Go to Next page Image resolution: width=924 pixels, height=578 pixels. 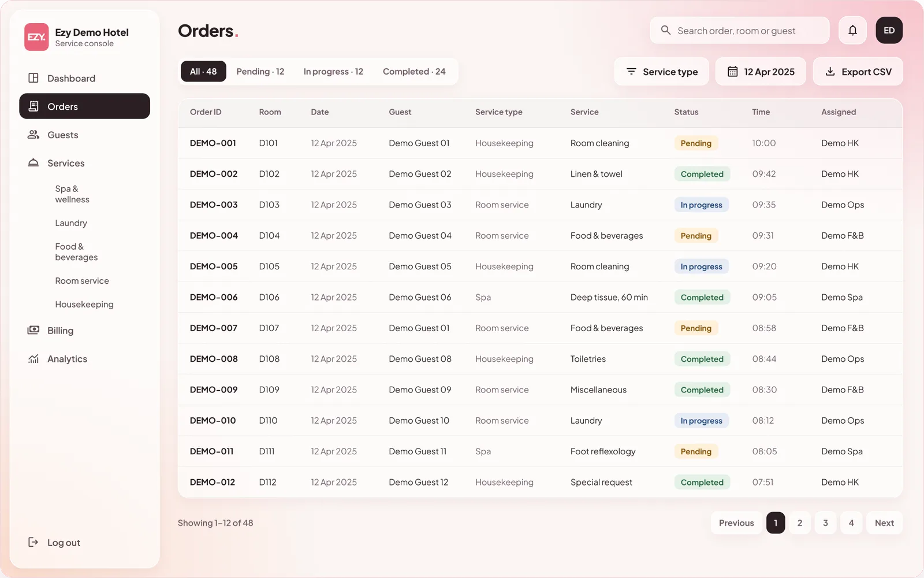[884, 523]
